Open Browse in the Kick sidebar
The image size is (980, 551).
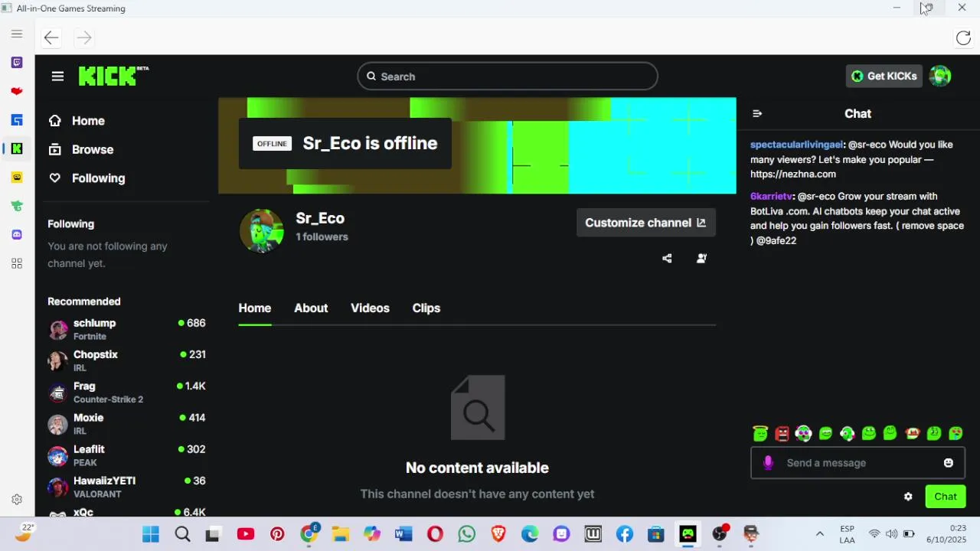tap(81, 149)
